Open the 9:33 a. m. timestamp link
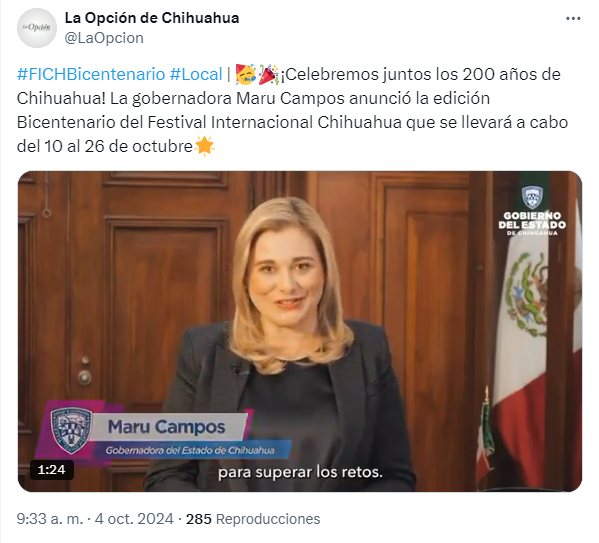This screenshot has width=599, height=543. click(x=50, y=519)
